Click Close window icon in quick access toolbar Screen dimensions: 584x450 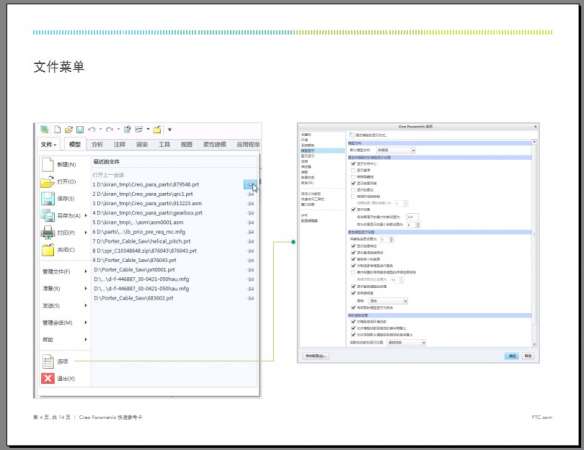[157, 129]
